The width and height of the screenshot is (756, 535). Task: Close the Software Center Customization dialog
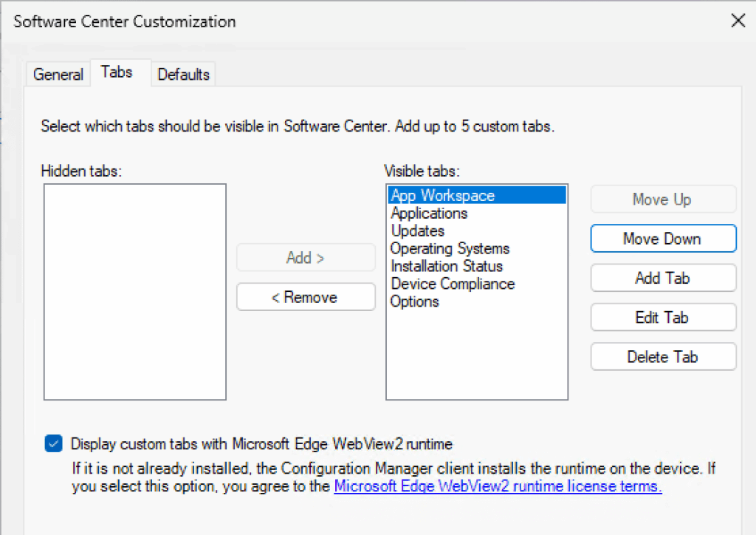point(738,21)
